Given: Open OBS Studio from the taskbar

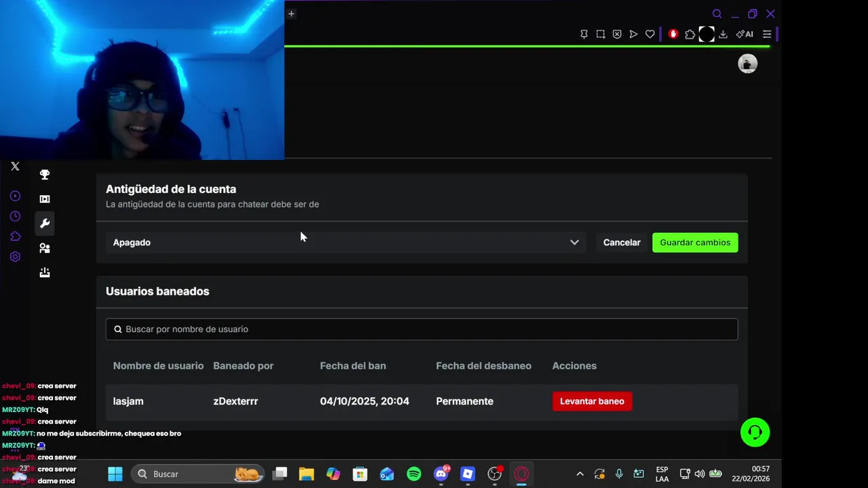Looking at the screenshot, I should pyautogui.click(x=495, y=474).
